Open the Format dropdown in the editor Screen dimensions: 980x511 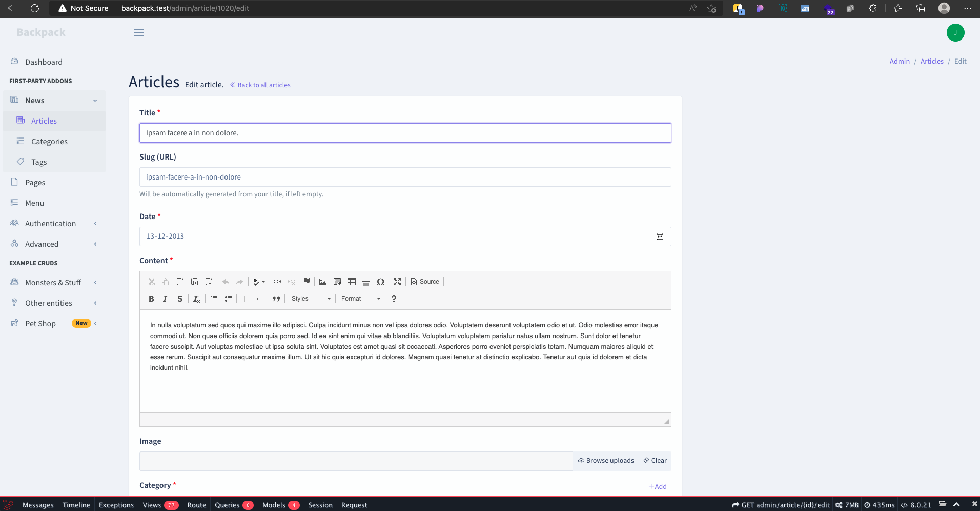pos(359,298)
